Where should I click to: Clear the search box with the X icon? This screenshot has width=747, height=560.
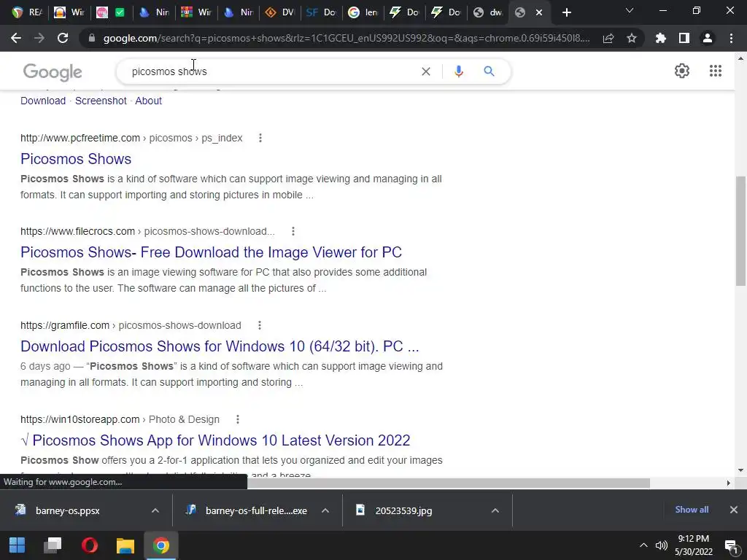pos(426,71)
